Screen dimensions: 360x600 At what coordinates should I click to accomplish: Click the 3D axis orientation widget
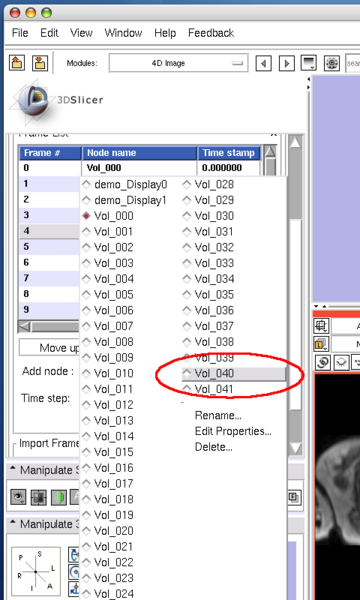pyautogui.click(x=36, y=571)
